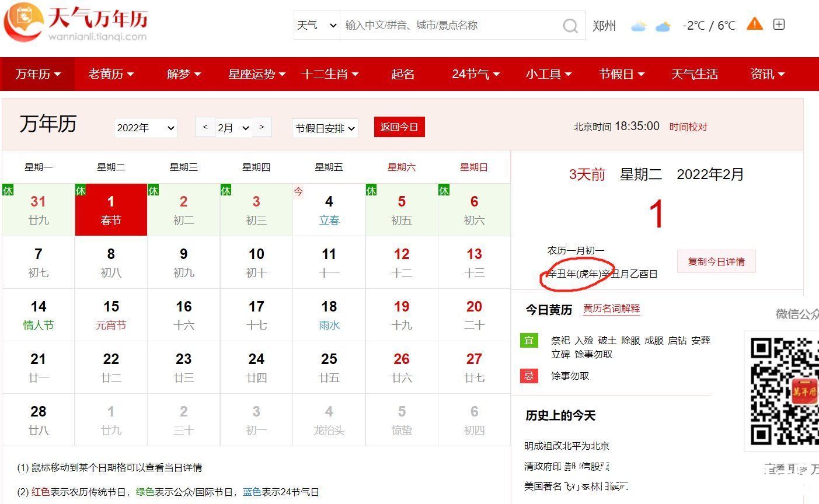Viewport: 819px width, 504px height.
Task: Click the 郑州 city name
Action: pos(604,26)
